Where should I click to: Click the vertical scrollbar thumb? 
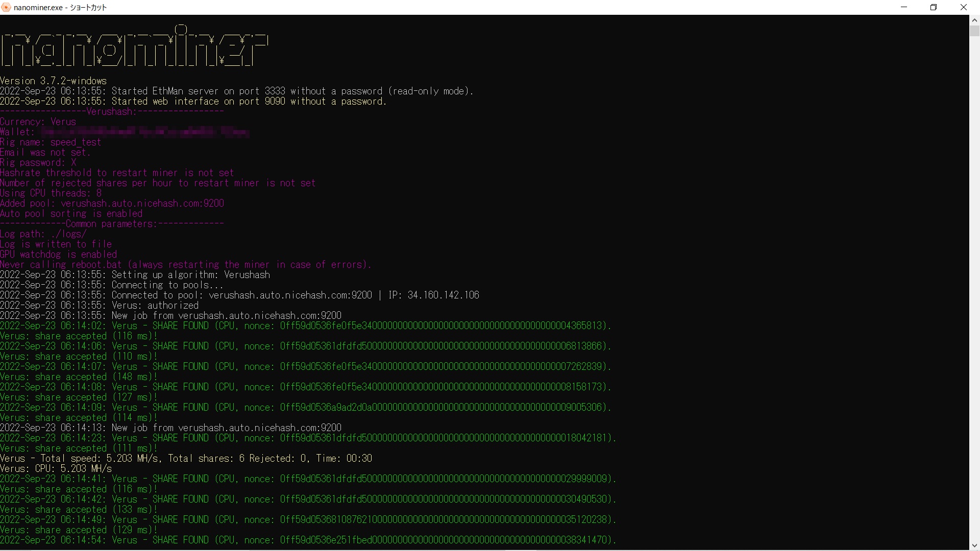pyautogui.click(x=974, y=31)
